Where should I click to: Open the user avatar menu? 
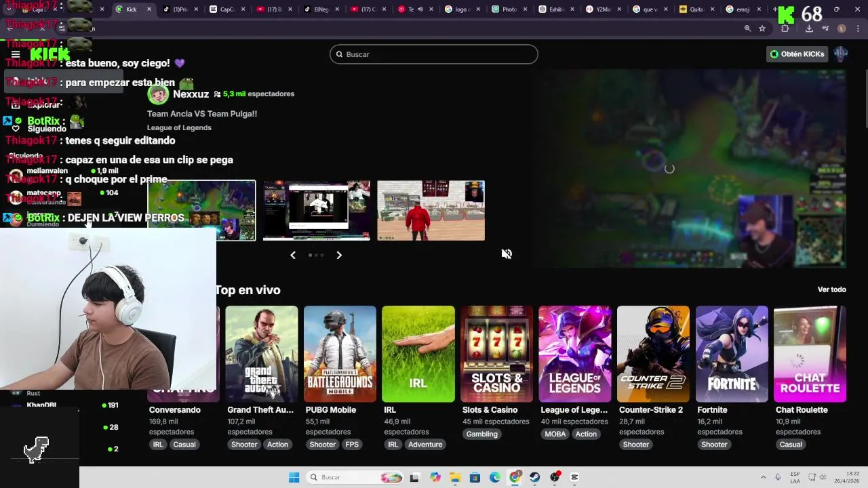[x=841, y=54]
